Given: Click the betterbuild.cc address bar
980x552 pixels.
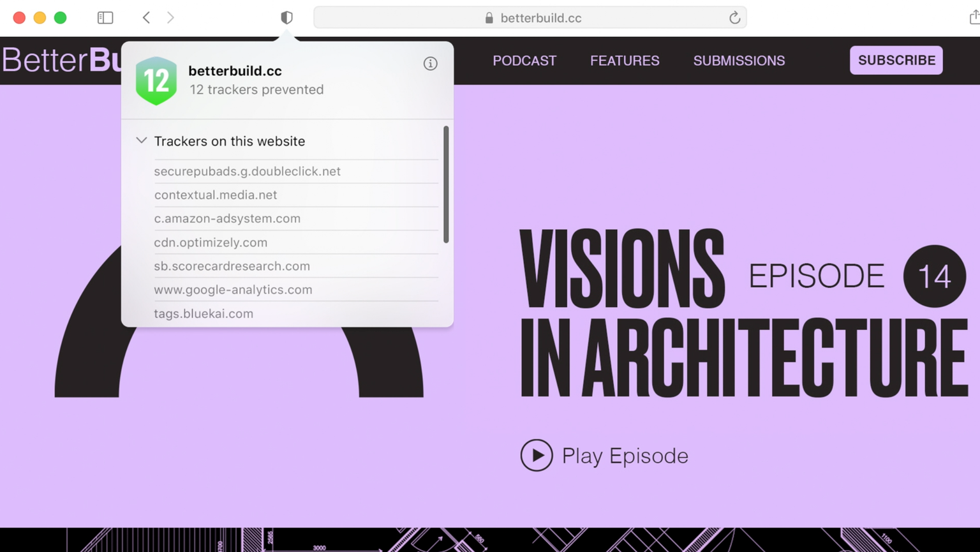Looking at the screenshot, I should tap(530, 18).
